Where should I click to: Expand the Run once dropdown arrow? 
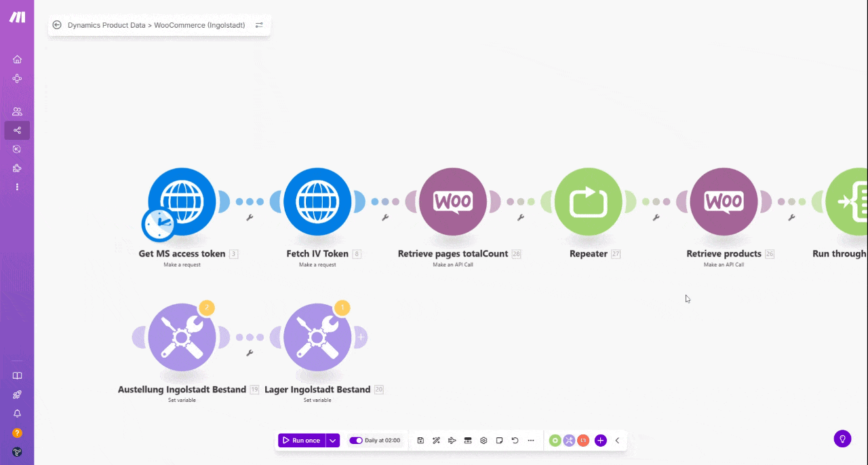point(332,441)
